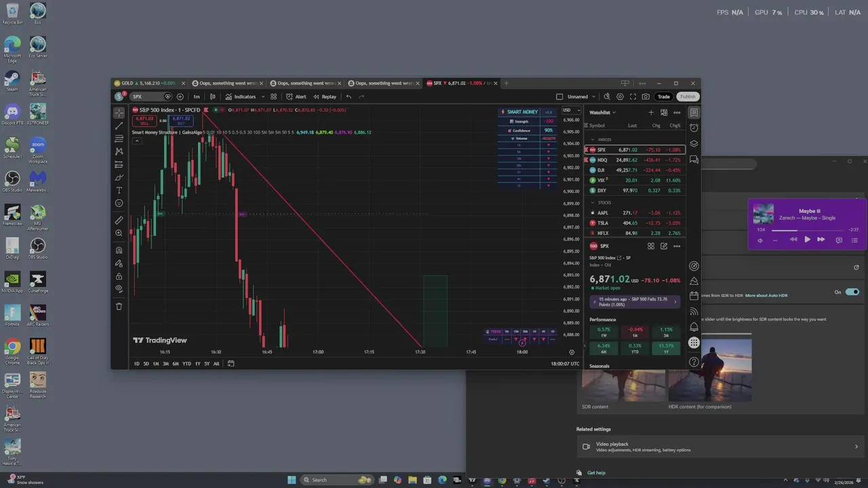Toggle stay in drawing mode
The width and height of the screenshot is (868, 488).
click(x=119, y=263)
